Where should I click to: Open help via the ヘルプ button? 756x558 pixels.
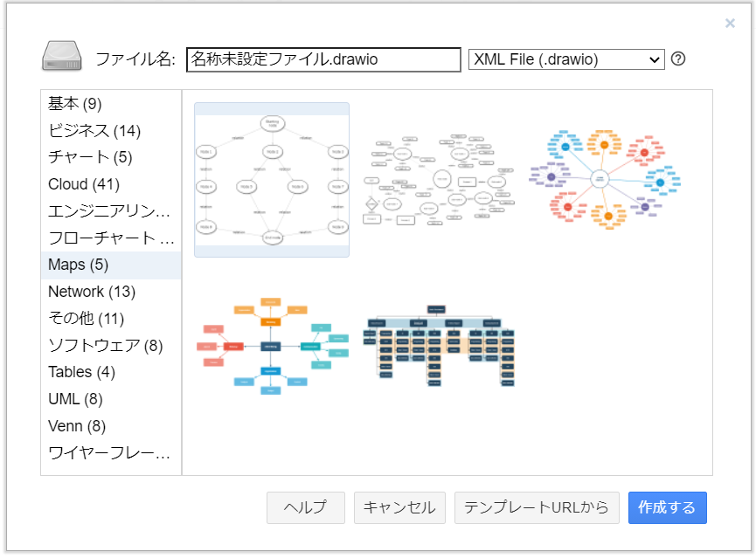click(x=305, y=507)
